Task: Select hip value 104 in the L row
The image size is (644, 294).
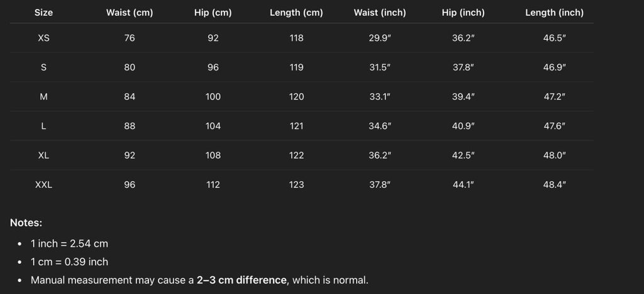Action: 213,126
